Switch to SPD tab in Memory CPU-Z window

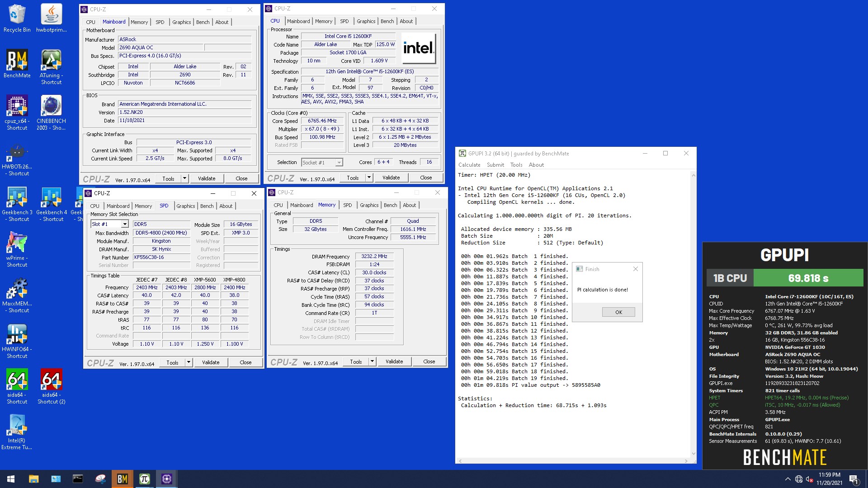coord(347,205)
